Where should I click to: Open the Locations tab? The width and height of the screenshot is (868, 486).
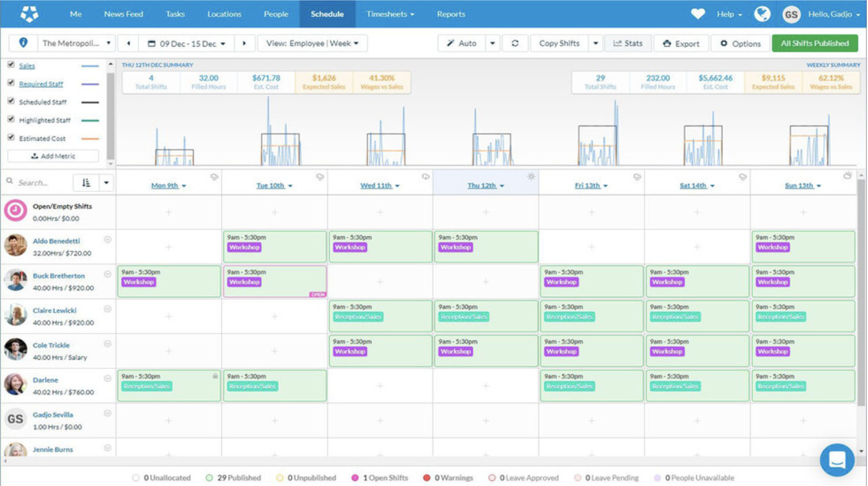(x=224, y=14)
